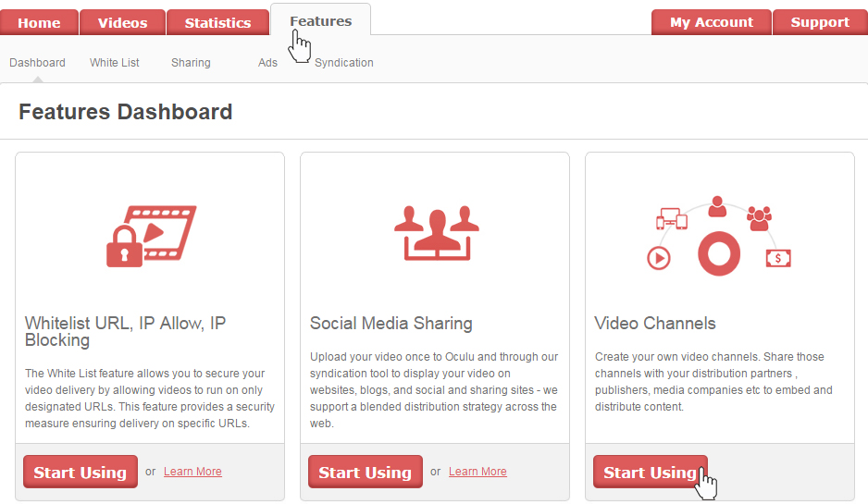
Task: Click the locked video Whitelist icon
Action: [152, 236]
